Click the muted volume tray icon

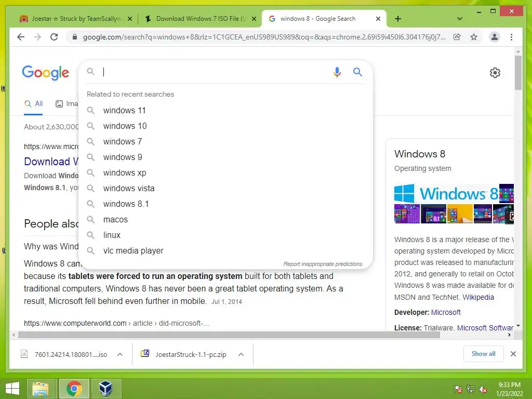pyautogui.click(x=483, y=389)
